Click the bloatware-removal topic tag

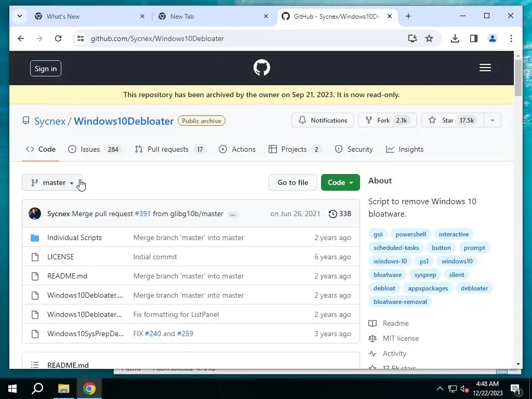click(400, 302)
